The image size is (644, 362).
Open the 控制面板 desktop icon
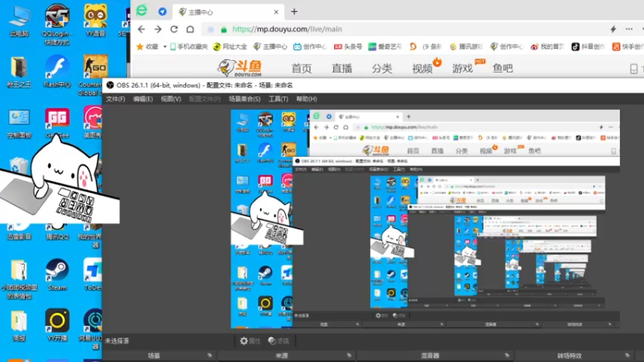tap(19, 123)
